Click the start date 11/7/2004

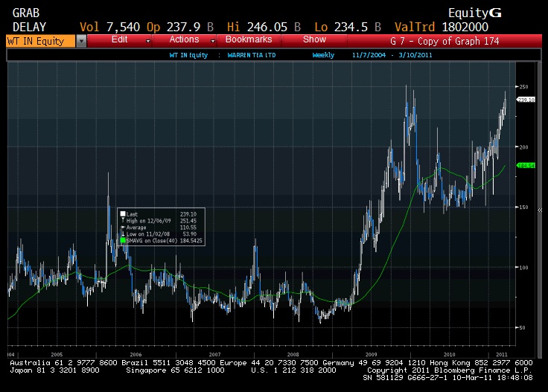click(x=369, y=55)
